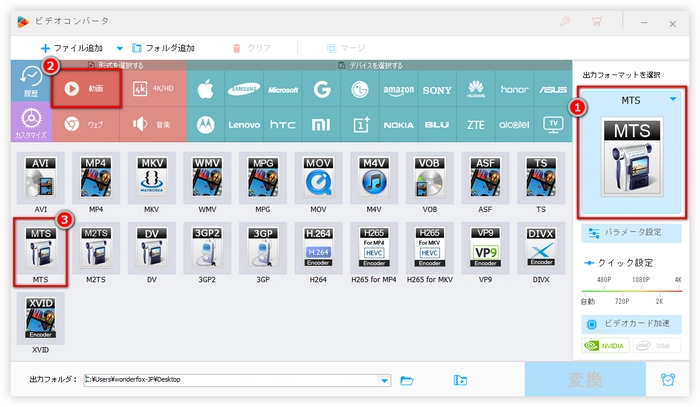Open TV device presets
The height and width of the screenshot is (407, 700).
click(x=553, y=125)
